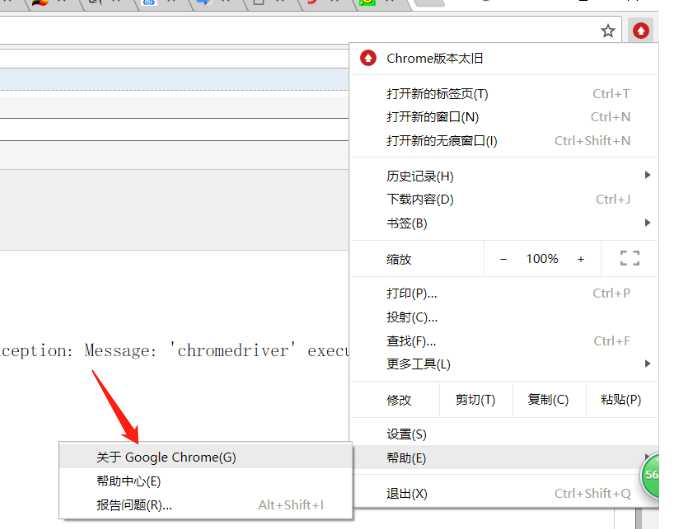Expand the 书签(B) submenu
The height and width of the screenshot is (529, 697).
[x=504, y=223]
